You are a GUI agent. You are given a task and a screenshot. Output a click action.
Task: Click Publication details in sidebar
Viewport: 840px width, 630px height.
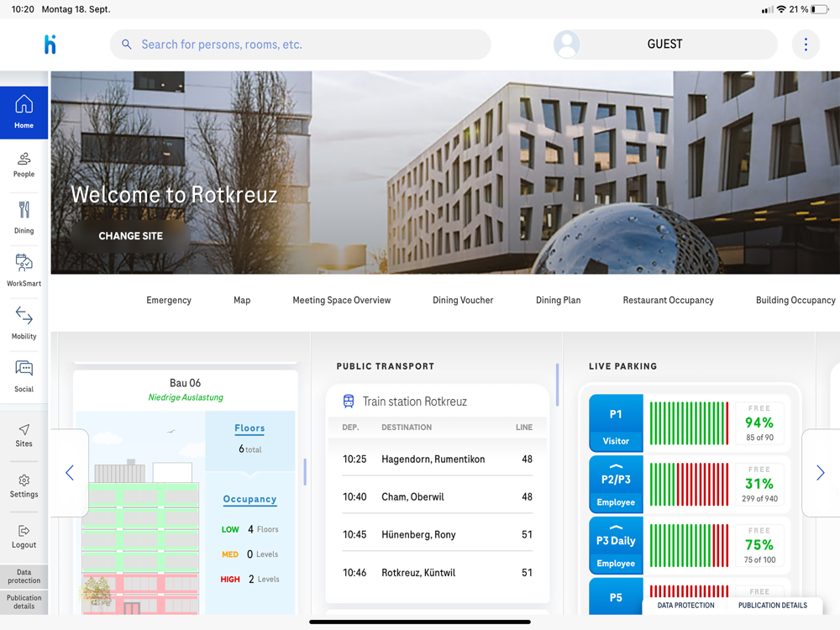click(24, 602)
